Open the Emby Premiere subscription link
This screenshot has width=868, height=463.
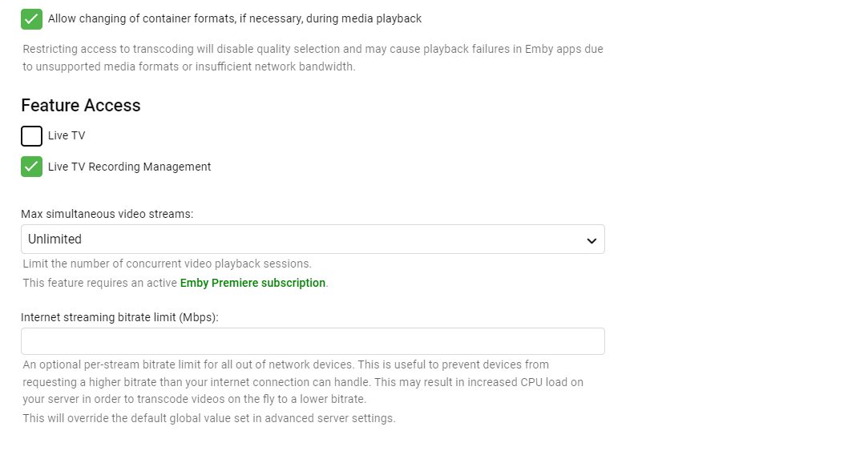tap(252, 283)
